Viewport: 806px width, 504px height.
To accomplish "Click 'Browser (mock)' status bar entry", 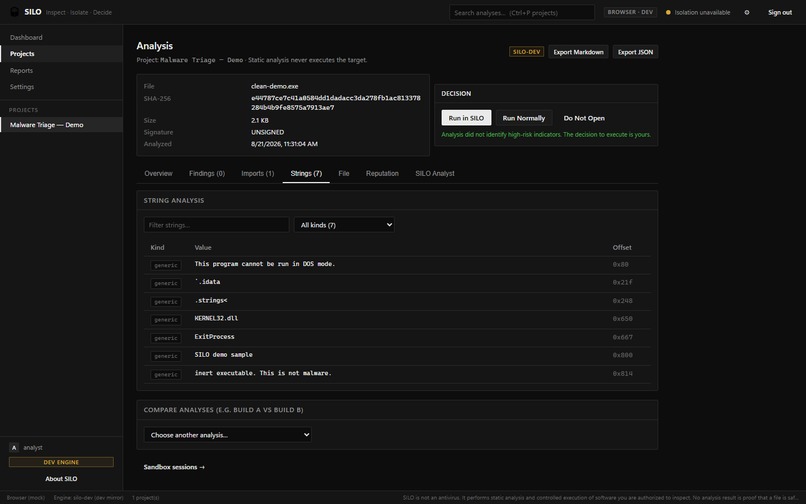I will click(26, 498).
